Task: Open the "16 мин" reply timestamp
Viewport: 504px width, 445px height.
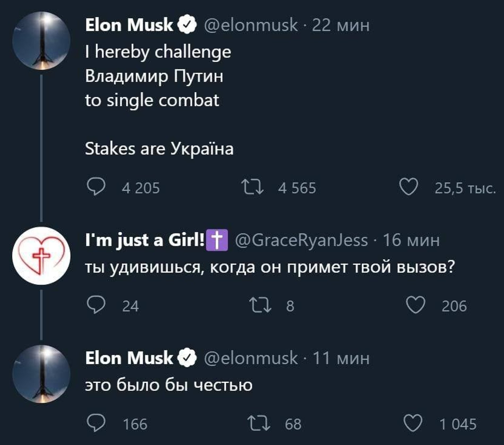Action: [x=411, y=240]
